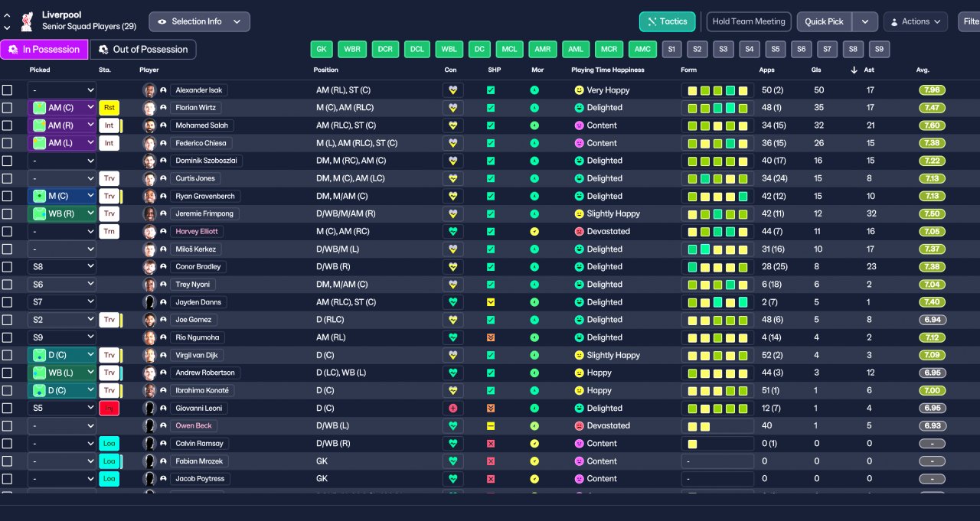Click Florian Wirtz's match sharpness icon
This screenshot has width=980, height=521.
(491, 108)
